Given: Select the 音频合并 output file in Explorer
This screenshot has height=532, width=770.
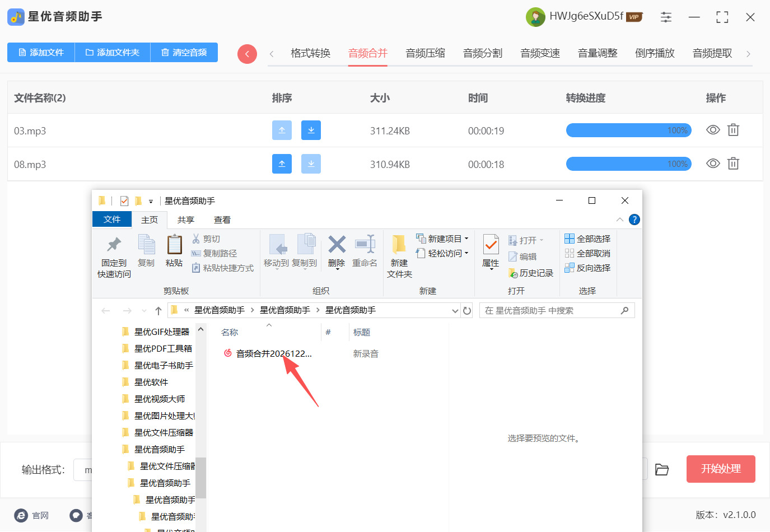Looking at the screenshot, I should coord(268,354).
